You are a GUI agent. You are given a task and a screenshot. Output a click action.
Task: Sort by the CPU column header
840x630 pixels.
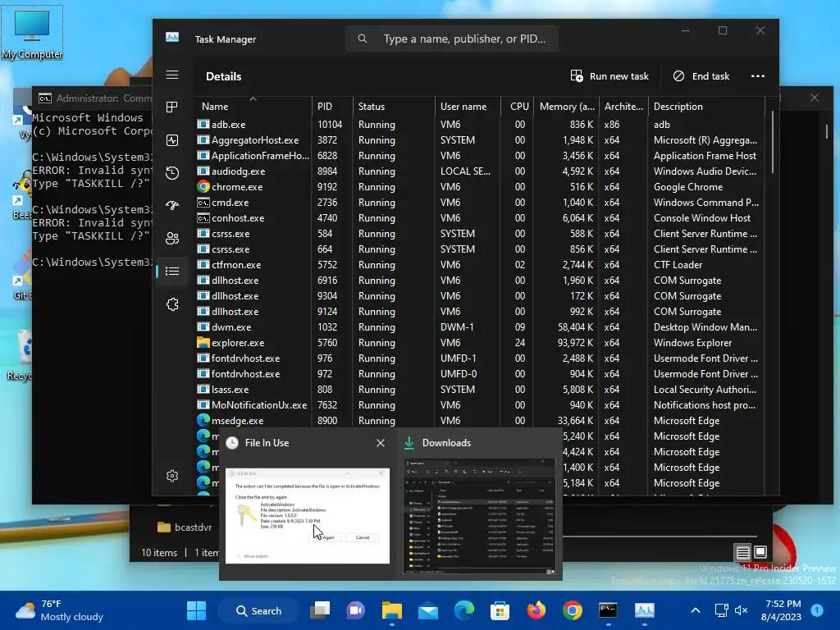pyautogui.click(x=517, y=106)
